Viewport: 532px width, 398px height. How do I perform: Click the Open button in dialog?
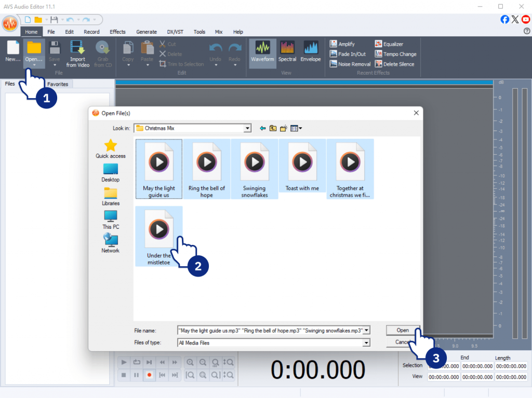click(x=403, y=330)
